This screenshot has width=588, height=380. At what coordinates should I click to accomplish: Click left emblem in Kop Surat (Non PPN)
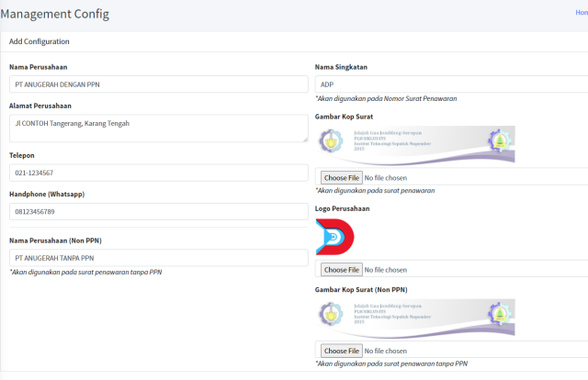click(331, 317)
